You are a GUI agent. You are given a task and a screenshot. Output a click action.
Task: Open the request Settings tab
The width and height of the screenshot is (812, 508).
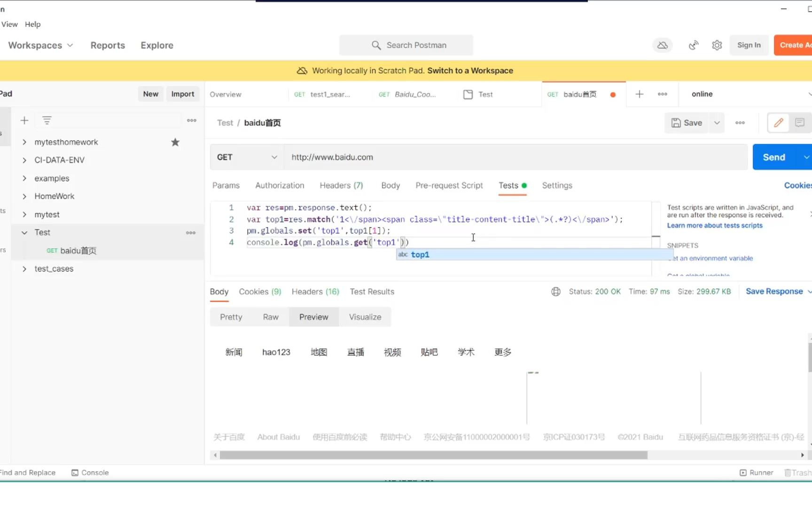coord(557,185)
